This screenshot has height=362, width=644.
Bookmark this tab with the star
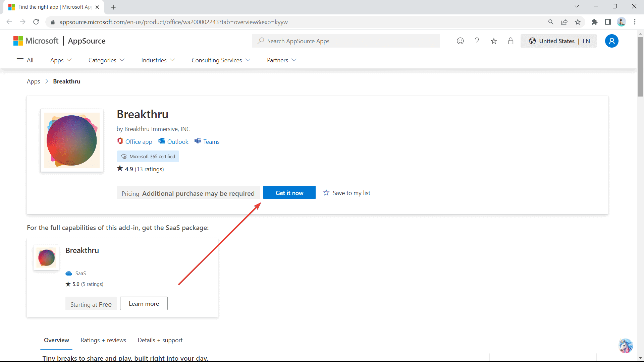578,22
